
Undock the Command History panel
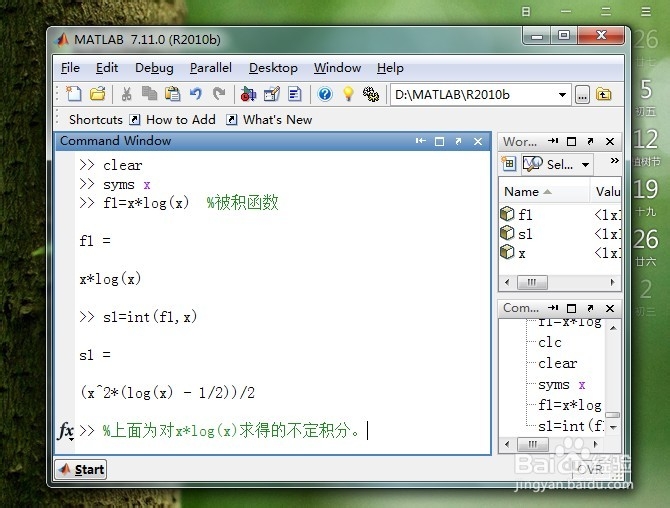click(x=591, y=308)
